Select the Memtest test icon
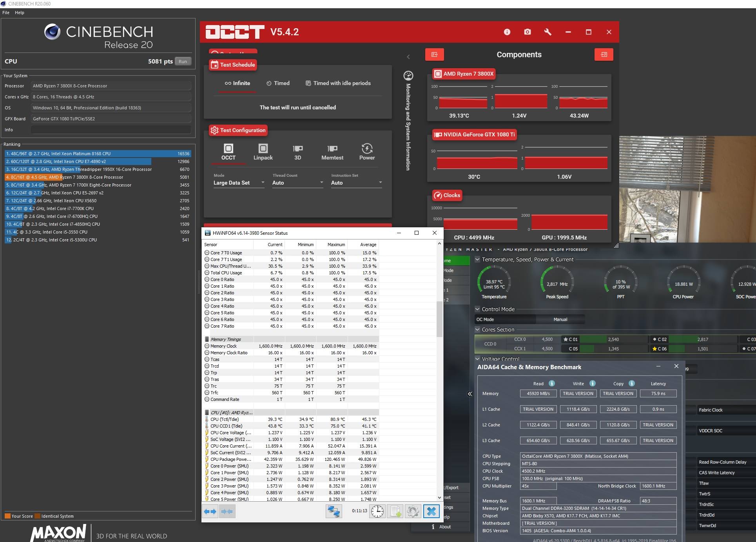The height and width of the screenshot is (542, 756). tap(332, 149)
